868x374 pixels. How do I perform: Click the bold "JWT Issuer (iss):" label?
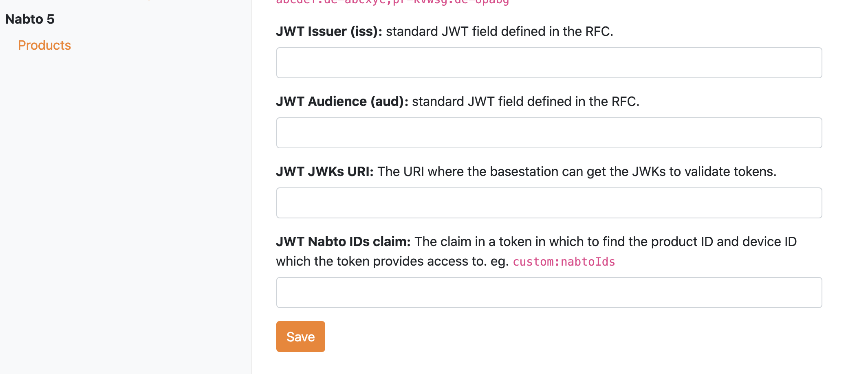[x=329, y=31]
